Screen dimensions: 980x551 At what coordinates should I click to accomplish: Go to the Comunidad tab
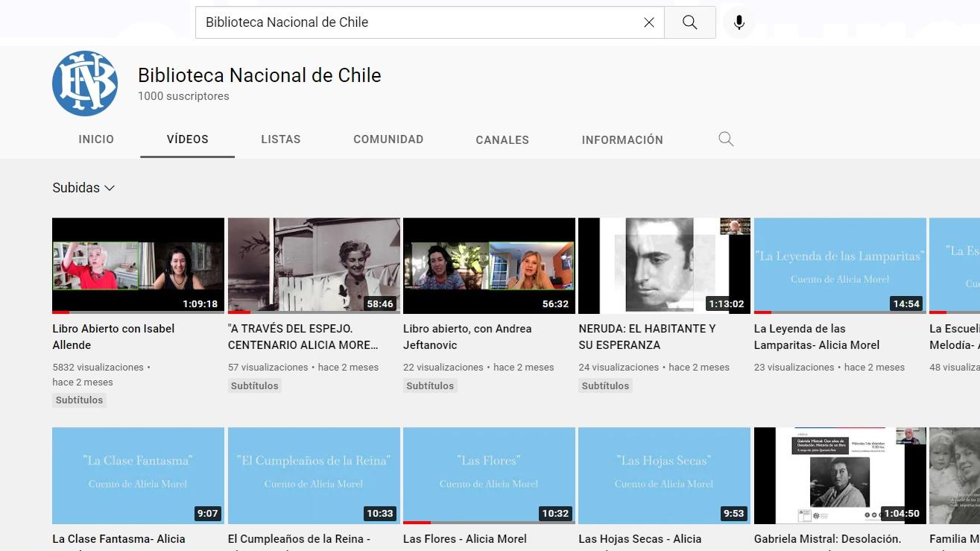(x=388, y=139)
